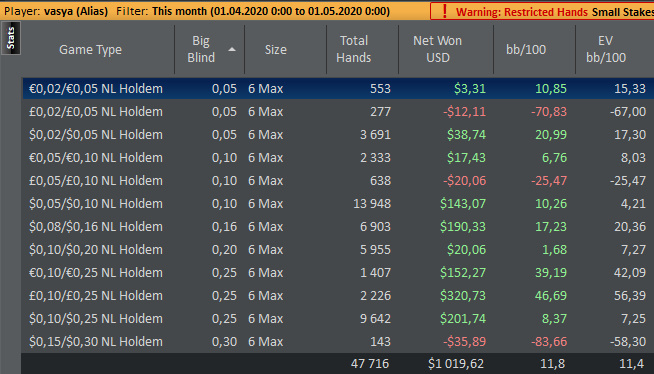Click the $143,07 net won cell
The height and width of the screenshot is (374, 654).
point(463,203)
